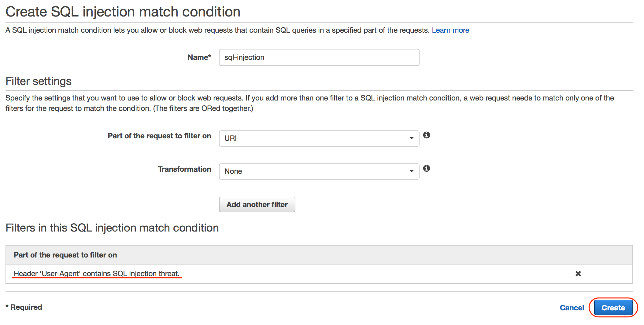Click the '* Required' label
This screenshot has height=325, width=644.
(x=24, y=307)
